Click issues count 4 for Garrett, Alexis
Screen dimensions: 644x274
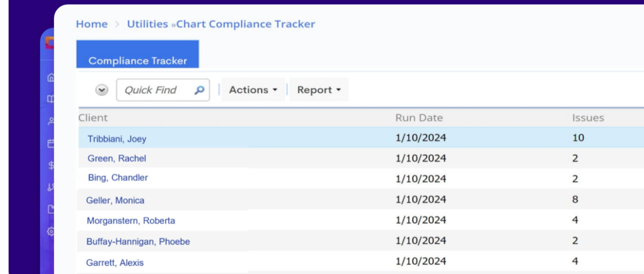(575, 261)
